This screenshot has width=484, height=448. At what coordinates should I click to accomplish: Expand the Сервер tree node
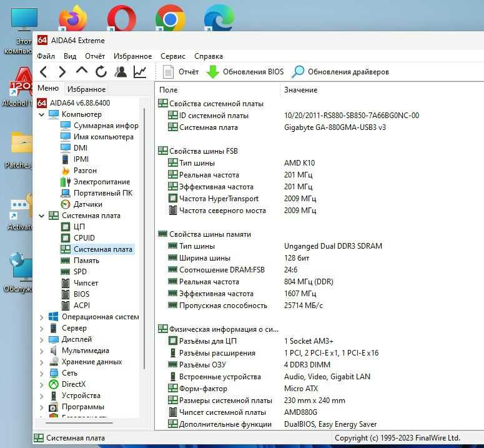pos(42,329)
